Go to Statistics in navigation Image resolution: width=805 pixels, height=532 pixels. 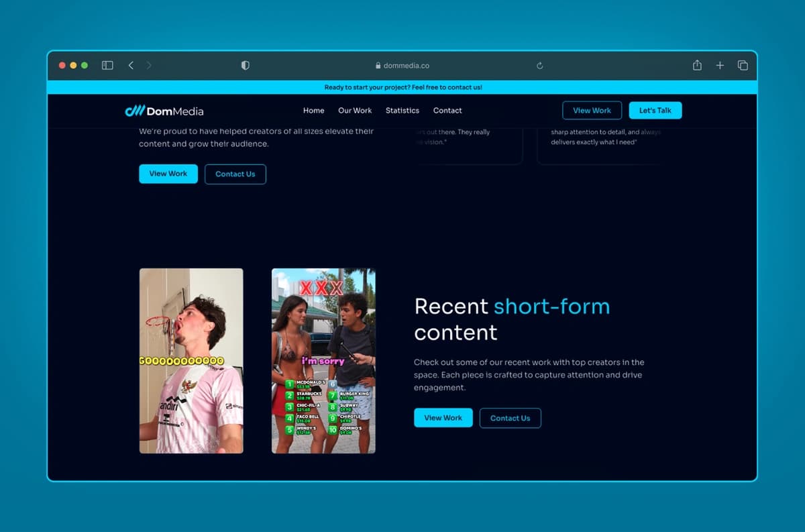[x=402, y=111]
